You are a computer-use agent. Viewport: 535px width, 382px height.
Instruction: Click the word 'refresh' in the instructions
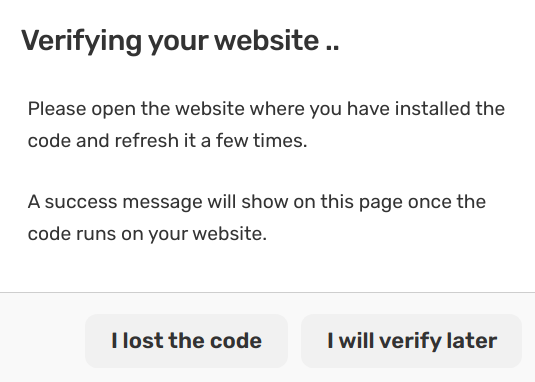click(x=146, y=141)
